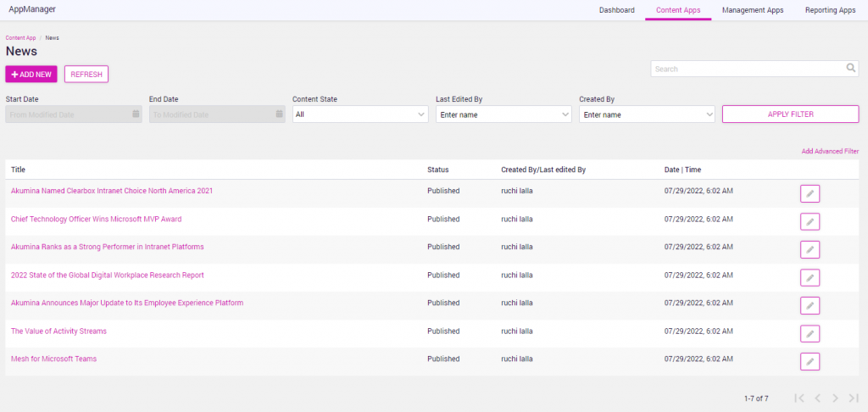Open the Last Edited By dropdown

pyautogui.click(x=504, y=114)
